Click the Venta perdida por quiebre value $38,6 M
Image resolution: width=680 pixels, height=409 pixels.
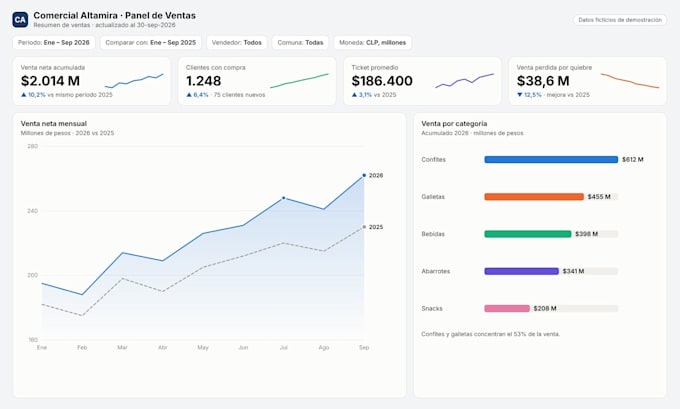pos(543,81)
